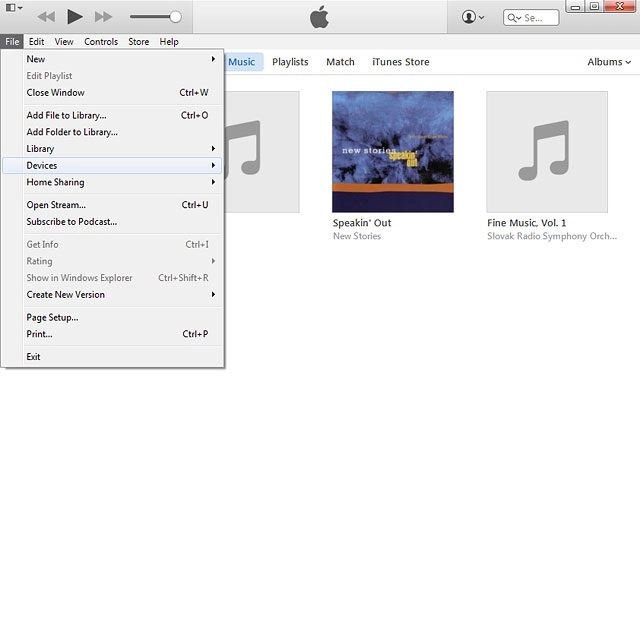Open the Albums view dropdown
640x638 pixels.
click(609, 62)
